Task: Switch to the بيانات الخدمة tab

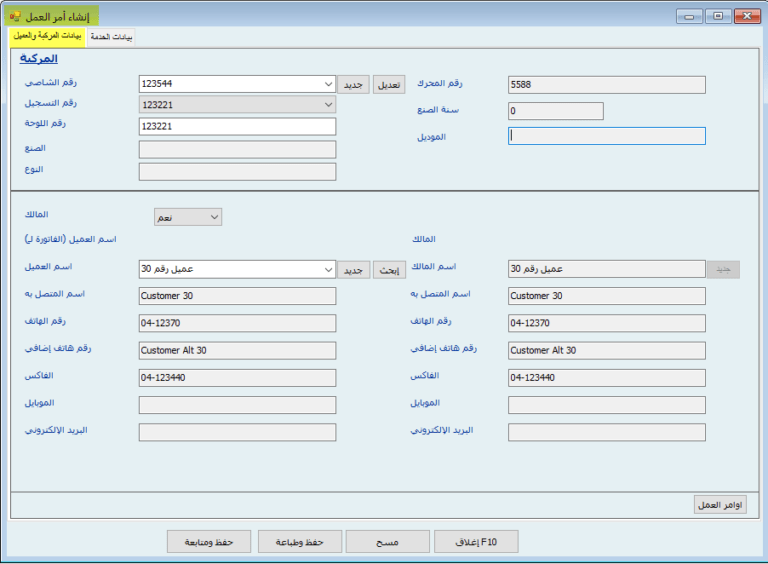Action: coord(111,37)
